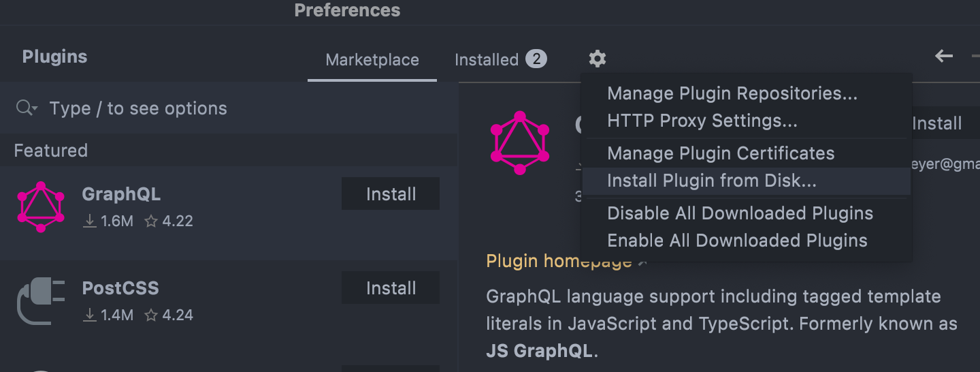980x372 pixels.
Task: Choose Install Plugin from Disk
Action: coord(746,181)
